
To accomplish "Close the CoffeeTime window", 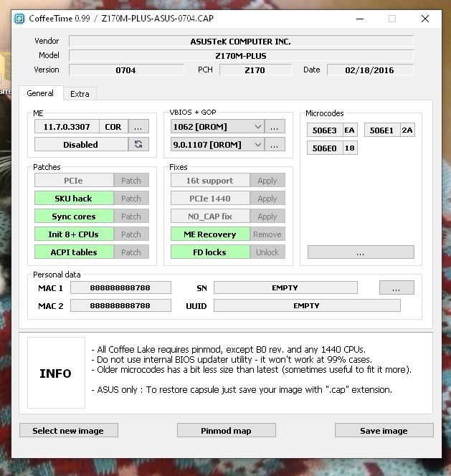I will [425, 19].
